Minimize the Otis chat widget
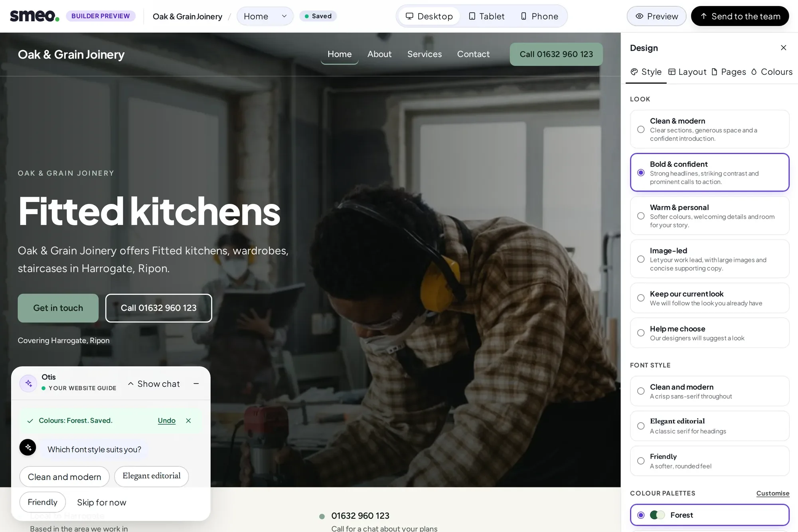 click(x=196, y=384)
